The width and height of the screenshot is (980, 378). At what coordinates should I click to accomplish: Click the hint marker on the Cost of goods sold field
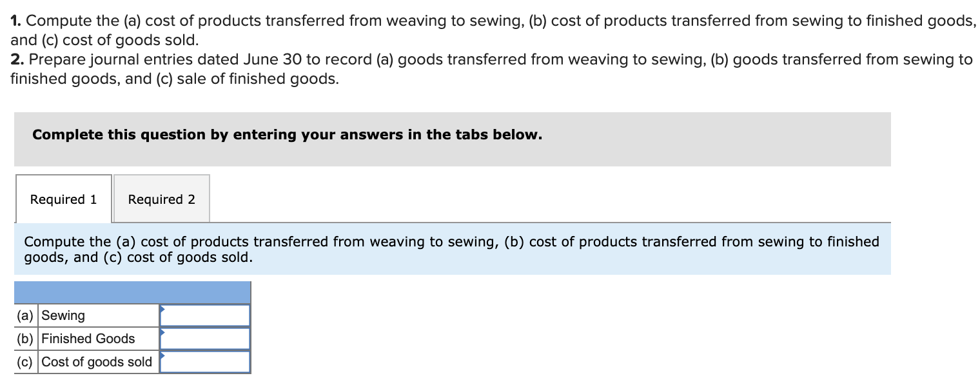tap(163, 357)
